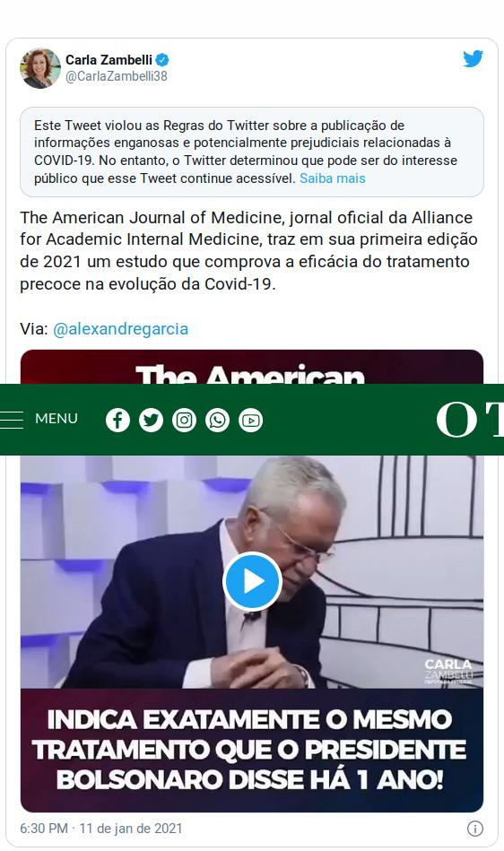Open the @alexandregarcia mention
Image resolution: width=504 pixels, height=851 pixels.
(120, 329)
